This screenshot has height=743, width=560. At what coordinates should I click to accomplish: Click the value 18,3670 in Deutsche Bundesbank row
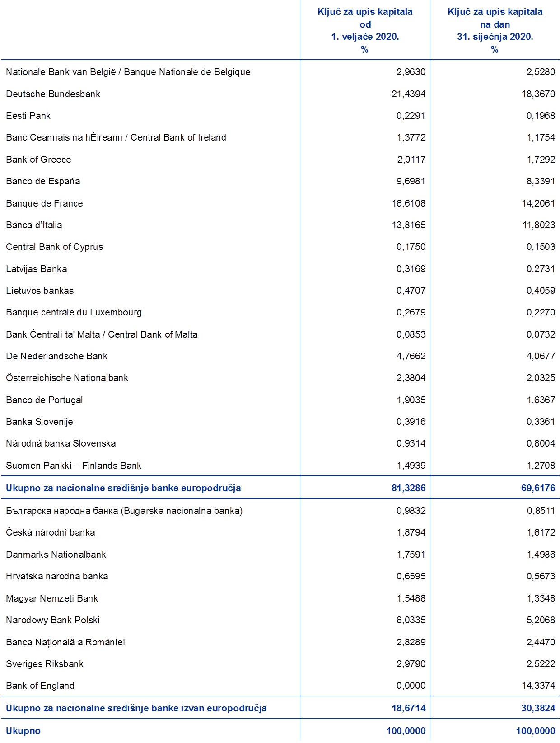pos(538,94)
